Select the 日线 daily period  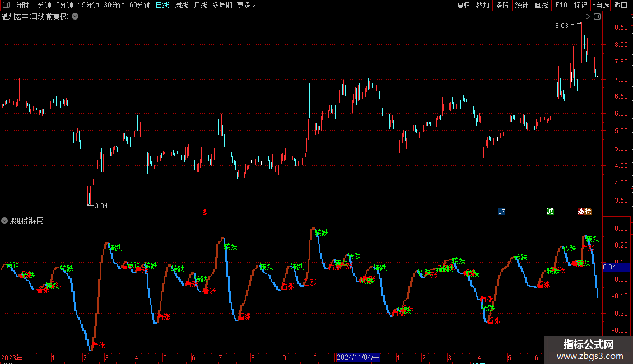point(162,5)
